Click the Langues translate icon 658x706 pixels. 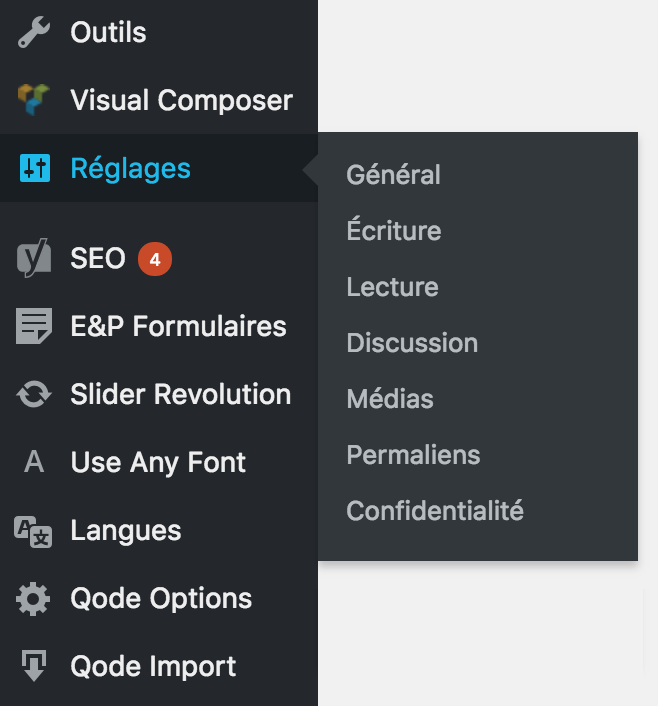click(x=33, y=531)
